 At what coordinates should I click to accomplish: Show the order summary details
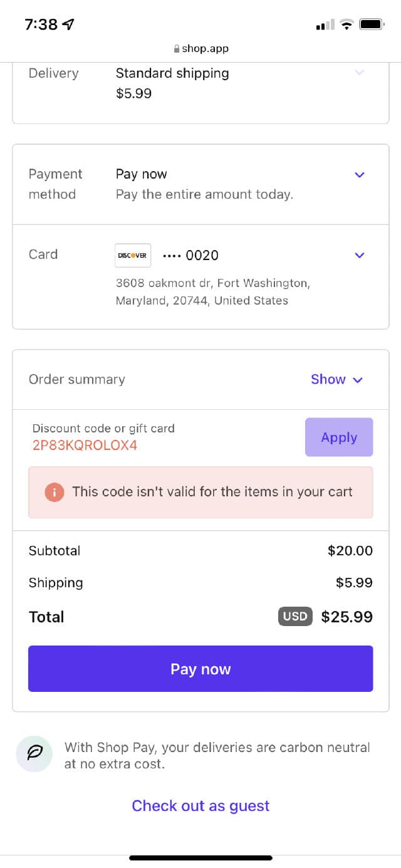click(x=336, y=379)
